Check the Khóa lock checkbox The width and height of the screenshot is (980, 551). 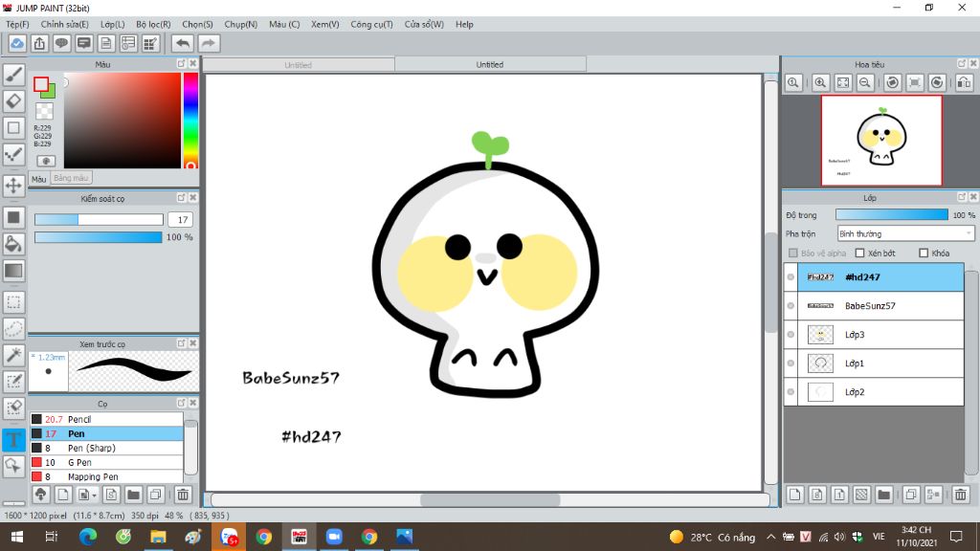(x=924, y=253)
